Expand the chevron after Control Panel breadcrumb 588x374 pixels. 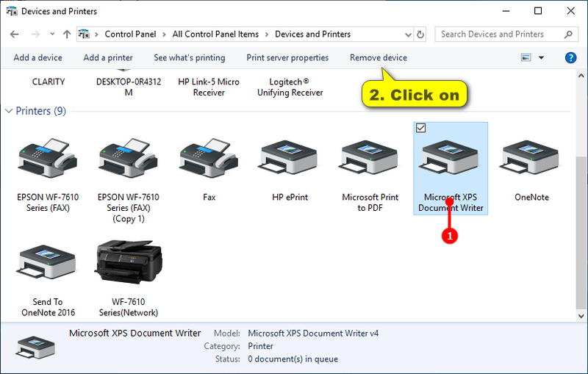164,35
